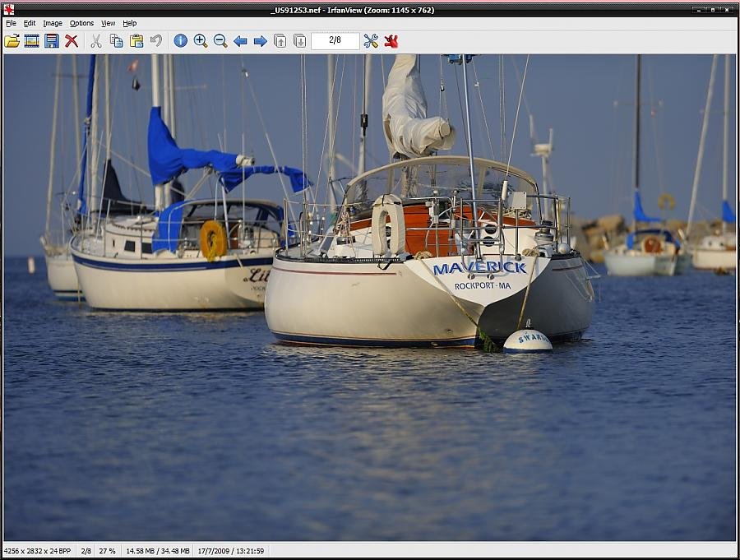Open a file with the folder icon
Screen dimensions: 740x560
pos(12,41)
